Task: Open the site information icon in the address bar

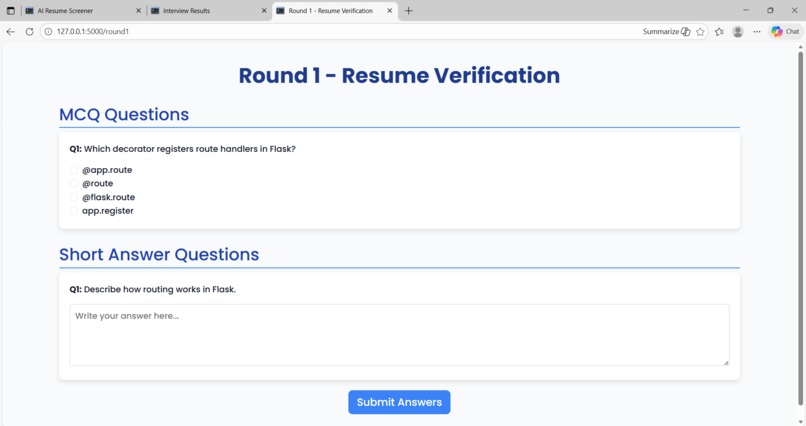Action: coord(48,31)
